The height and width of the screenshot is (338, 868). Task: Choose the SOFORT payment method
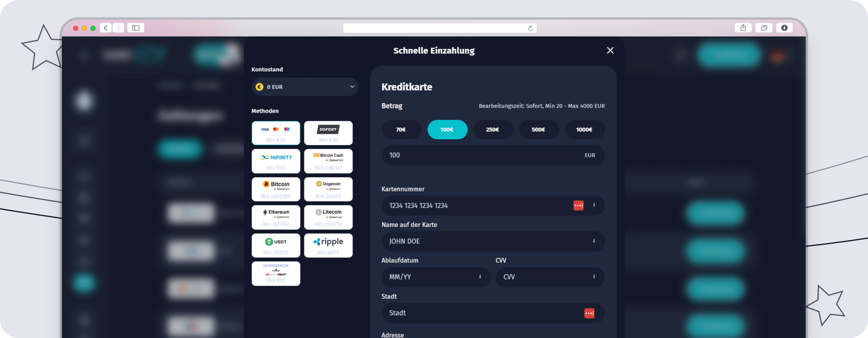coord(328,133)
